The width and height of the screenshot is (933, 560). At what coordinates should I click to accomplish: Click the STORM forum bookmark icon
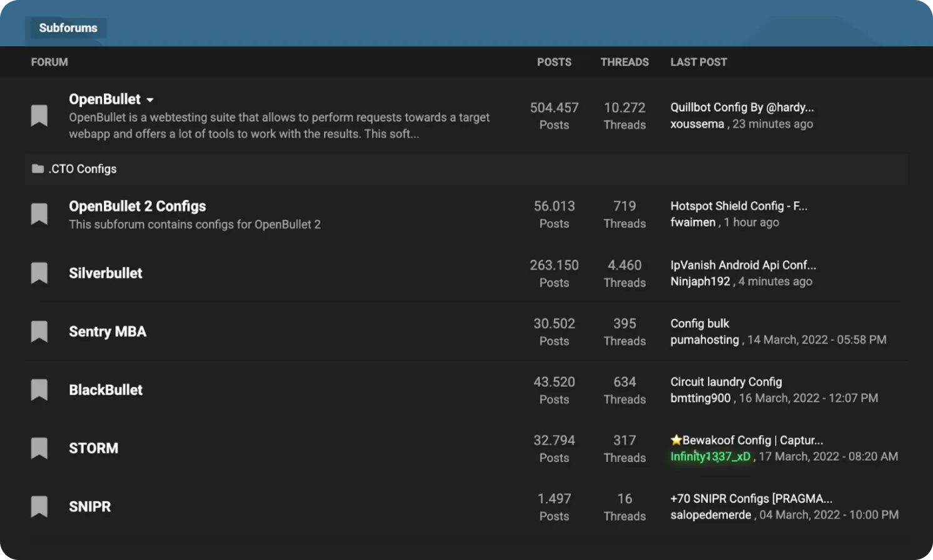[39, 448]
